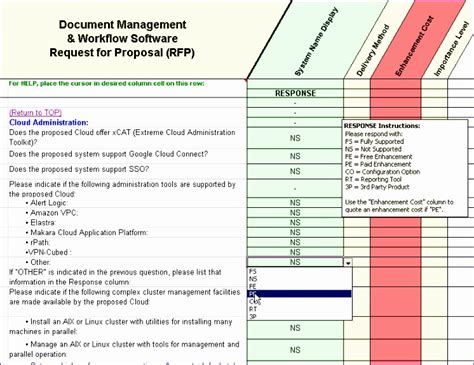The width and height of the screenshot is (474, 365).
Task: Select NS response for Install AIX cluster row
Action: point(295,328)
